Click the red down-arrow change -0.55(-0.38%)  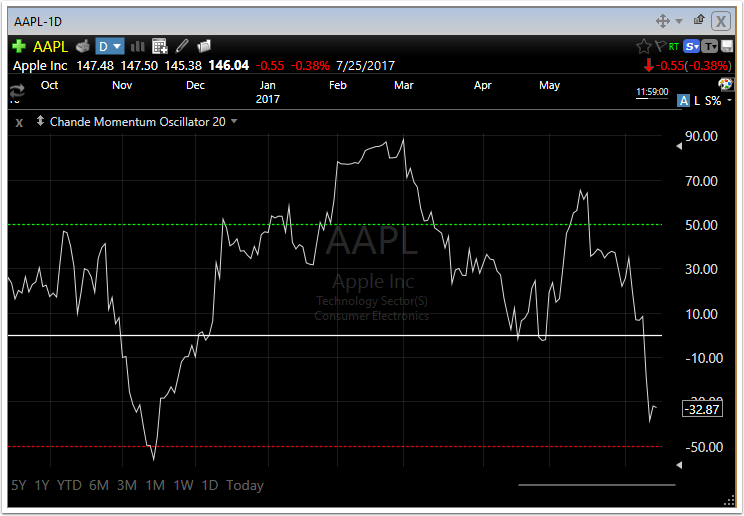[688, 66]
